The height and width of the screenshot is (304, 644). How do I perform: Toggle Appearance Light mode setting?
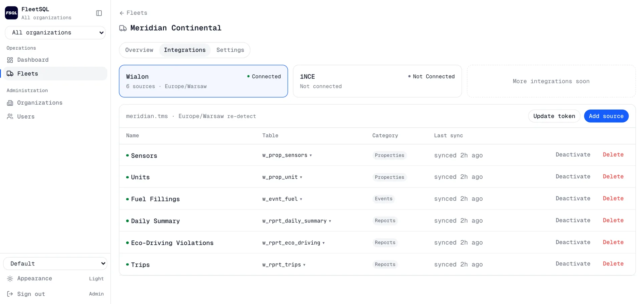coord(55,279)
